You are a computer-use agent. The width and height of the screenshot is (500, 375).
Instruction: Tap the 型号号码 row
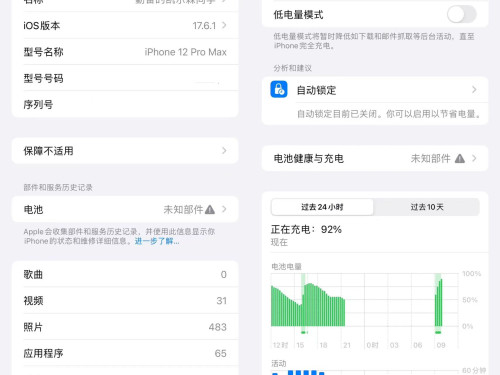(125, 78)
